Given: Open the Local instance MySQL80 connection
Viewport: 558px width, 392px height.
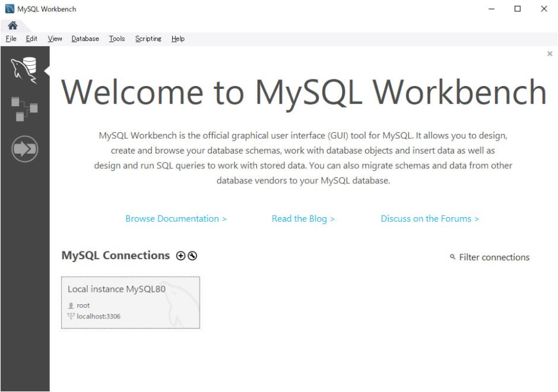Looking at the screenshot, I should (x=131, y=302).
